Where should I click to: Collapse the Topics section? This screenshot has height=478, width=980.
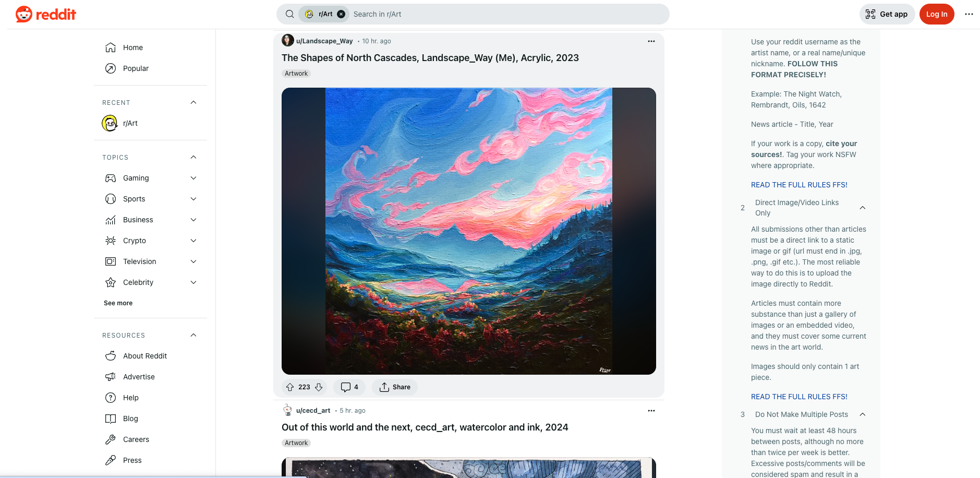point(193,157)
